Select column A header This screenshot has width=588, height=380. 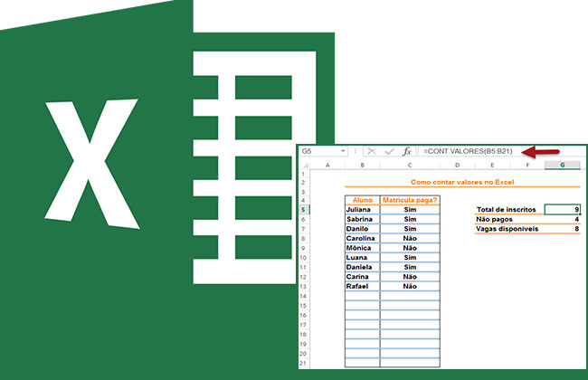coord(327,165)
